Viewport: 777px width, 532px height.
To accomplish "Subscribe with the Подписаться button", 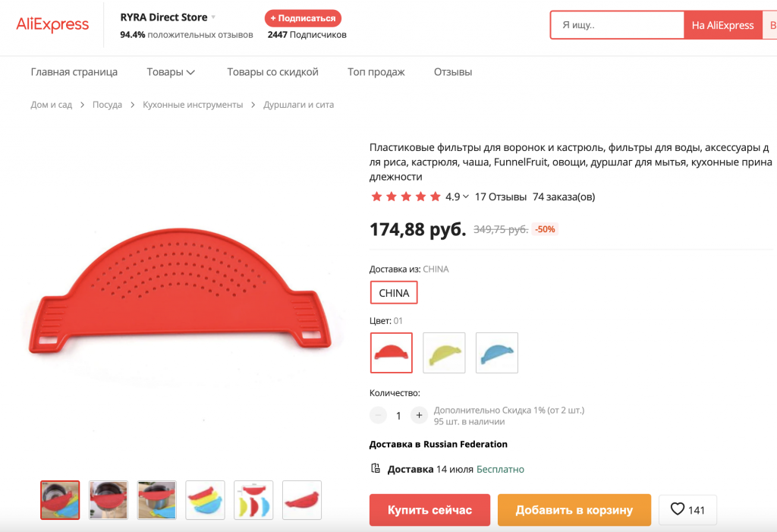I will (x=303, y=18).
